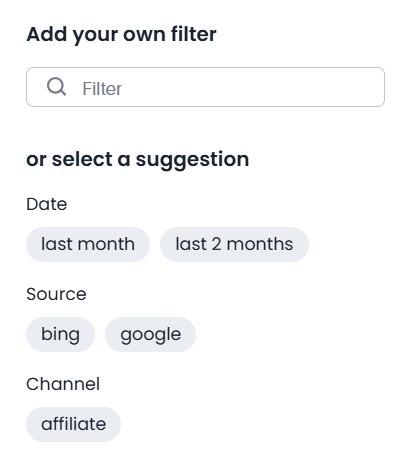Filter results by google source
This screenshot has height=453, width=397.
pyautogui.click(x=150, y=334)
